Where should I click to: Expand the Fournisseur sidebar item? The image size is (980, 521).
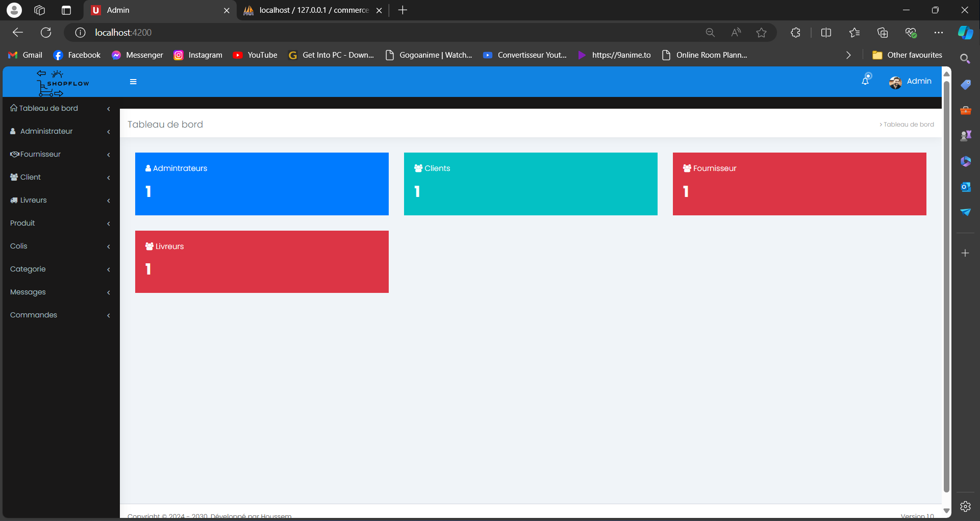[41, 154]
